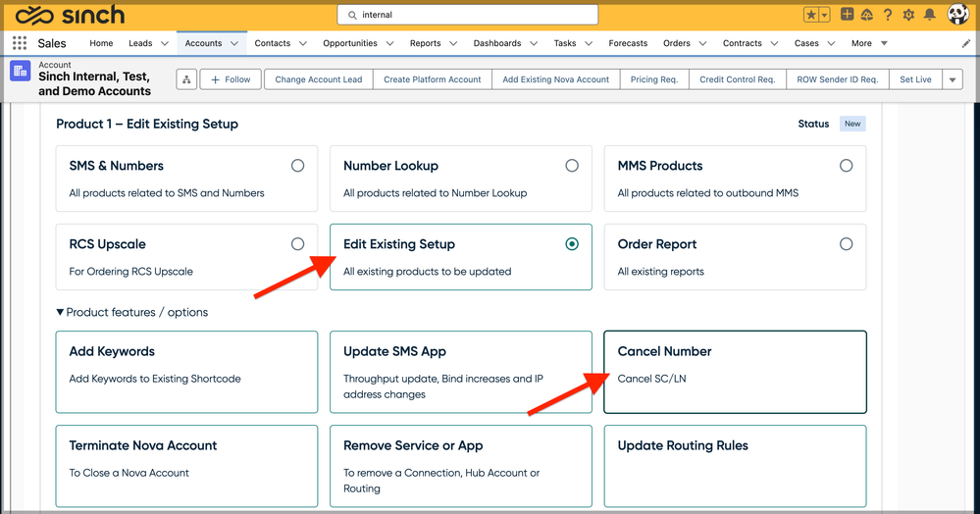This screenshot has width=980, height=514.
Task: Go to the Home tab
Action: 101,43
